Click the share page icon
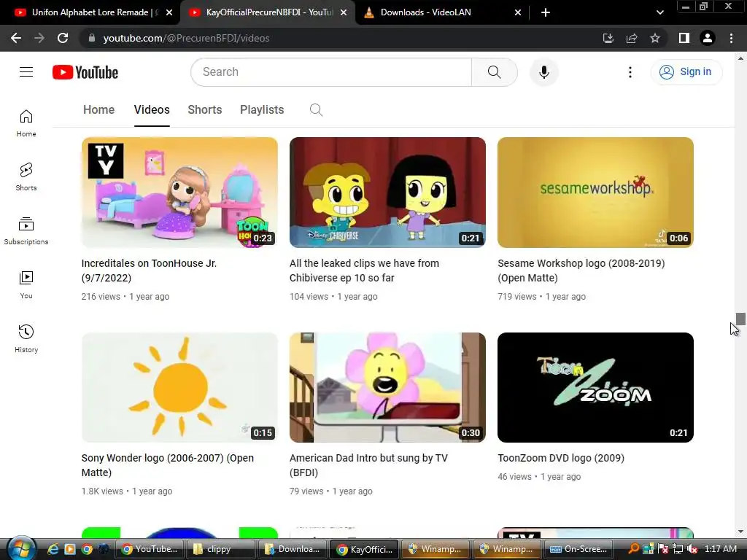 point(632,38)
